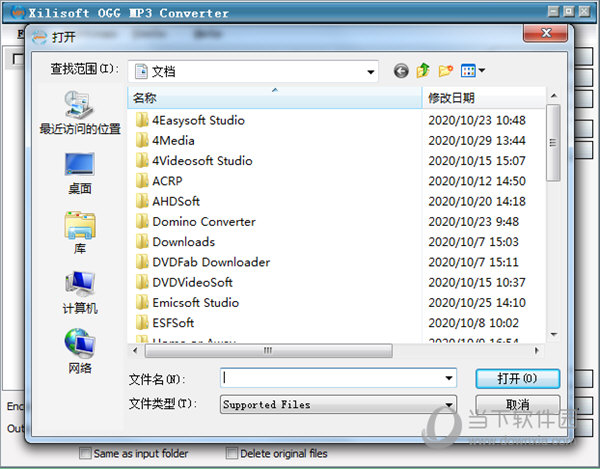
Task: Click the vertical scrollbar down arrow
Action: coord(553,334)
